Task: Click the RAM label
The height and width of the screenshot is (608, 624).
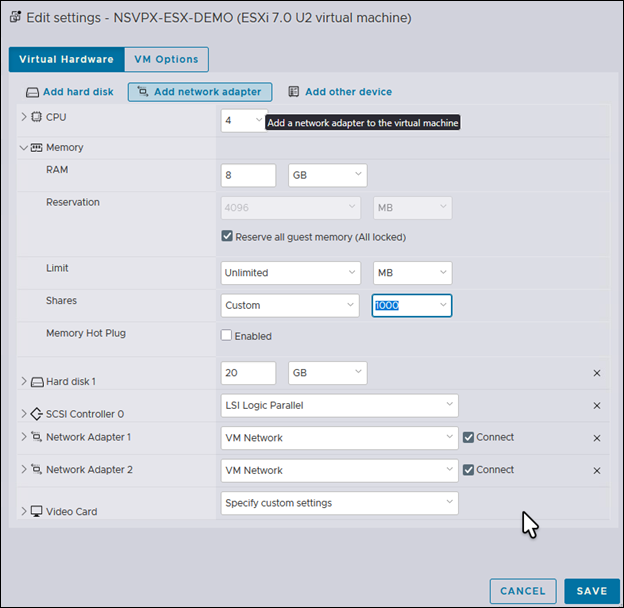Action: [x=57, y=170]
